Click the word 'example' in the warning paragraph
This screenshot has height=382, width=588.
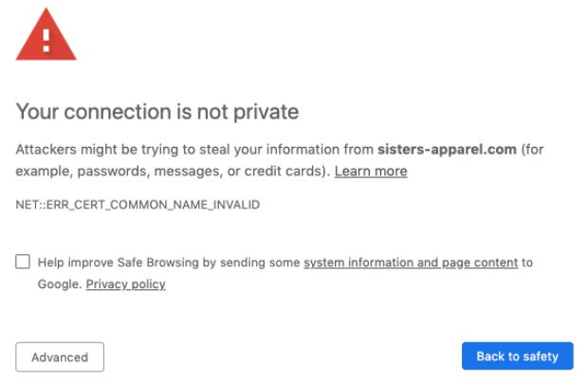[x=43, y=172]
